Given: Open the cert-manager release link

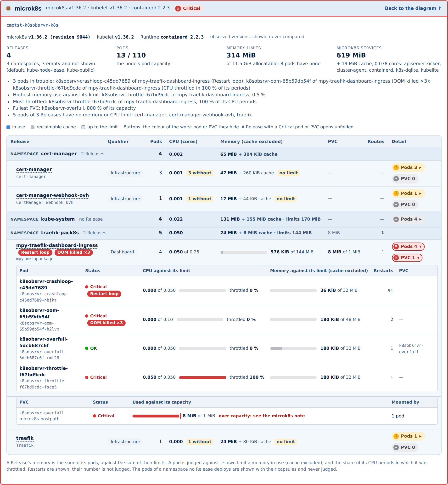Looking at the screenshot, I should pyautogui.click(x=34, y=169).
